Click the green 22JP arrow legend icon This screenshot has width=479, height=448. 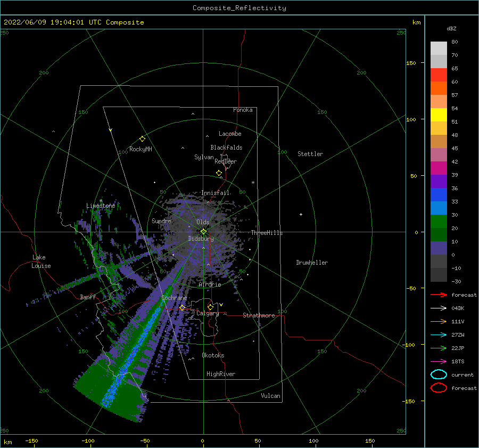(x=439, y=348)
